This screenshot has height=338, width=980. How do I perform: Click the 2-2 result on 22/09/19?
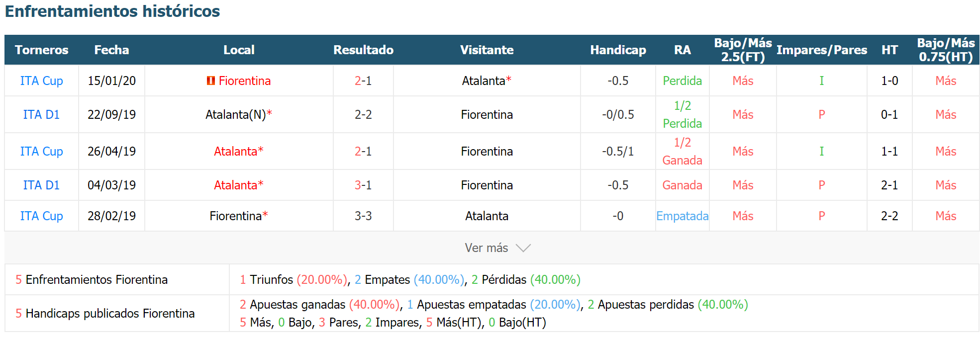coord(363,114)
